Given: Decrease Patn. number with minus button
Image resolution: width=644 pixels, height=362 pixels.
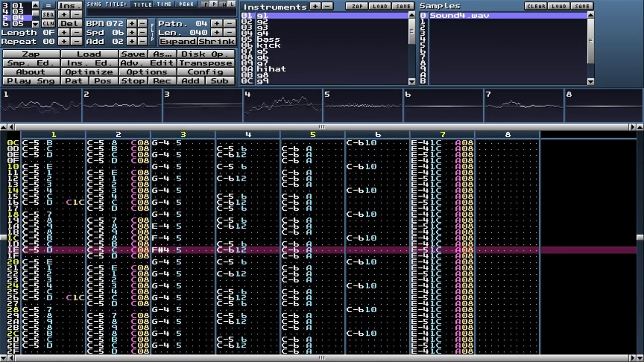Looking at the screenshot, I should tap(229, 24).
